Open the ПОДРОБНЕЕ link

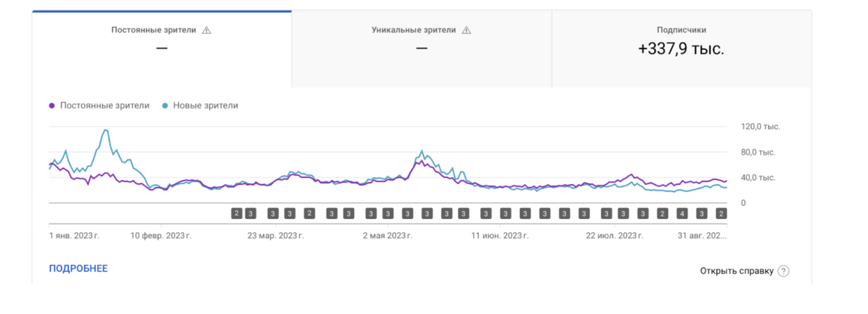tap(79, 269)
